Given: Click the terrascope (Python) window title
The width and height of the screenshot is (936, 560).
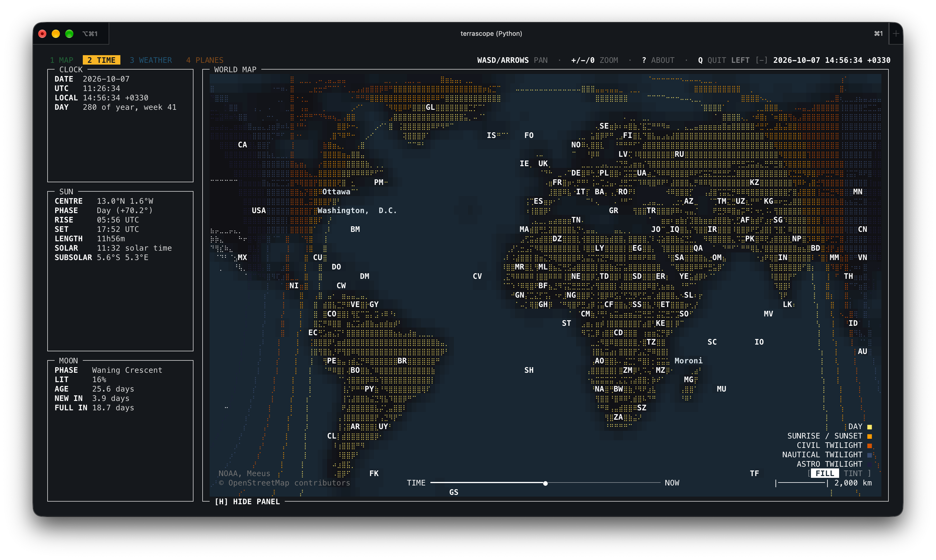Looking at the screenshot, I should point(491,33).
